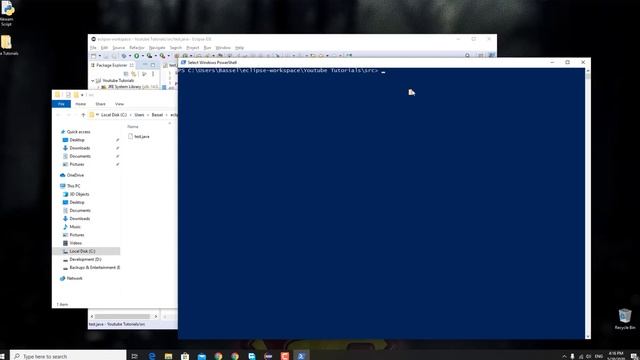Open the File menu in Eclipse
This screenshot has width=640, height=360.
(93, 48)
